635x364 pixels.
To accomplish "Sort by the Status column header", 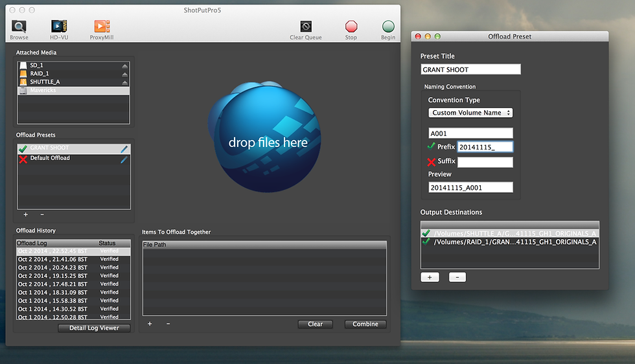I will point(113,244).
